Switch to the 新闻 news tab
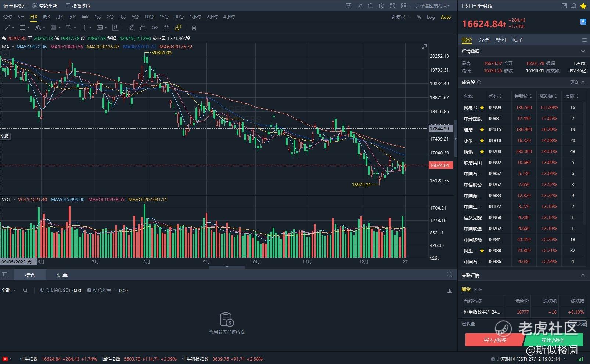Image resolution: width=590 pixels, height=364 pixels. [x=500, y=40]
